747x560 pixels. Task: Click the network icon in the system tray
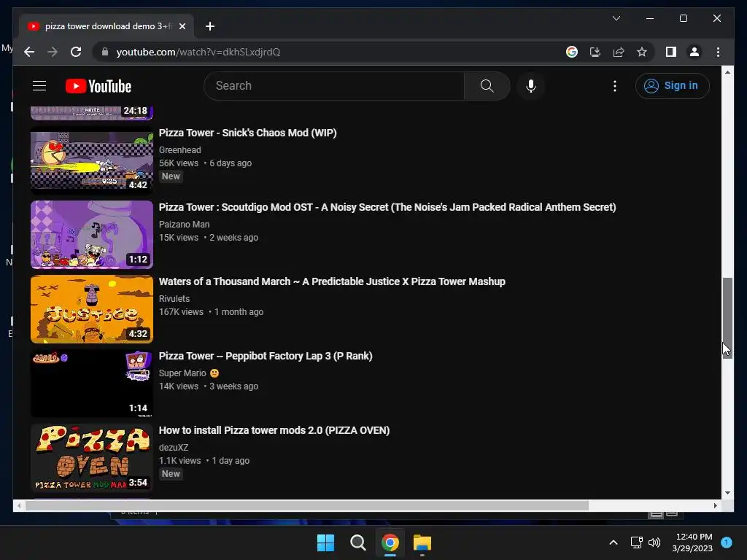pos(636,542)
